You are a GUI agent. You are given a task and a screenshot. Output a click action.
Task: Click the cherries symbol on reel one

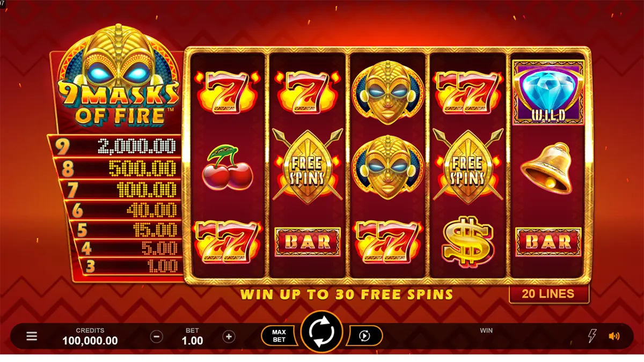[227, 167]
